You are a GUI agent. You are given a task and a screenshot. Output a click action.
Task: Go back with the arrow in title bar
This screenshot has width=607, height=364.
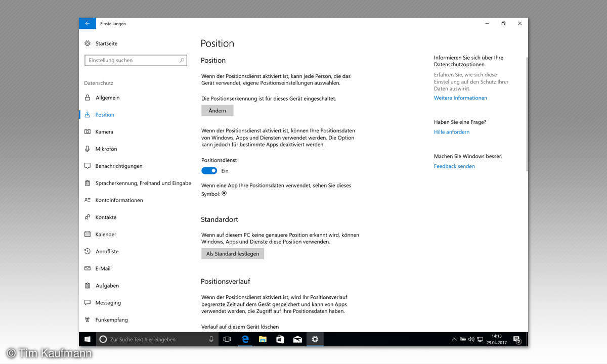(88, 23)
